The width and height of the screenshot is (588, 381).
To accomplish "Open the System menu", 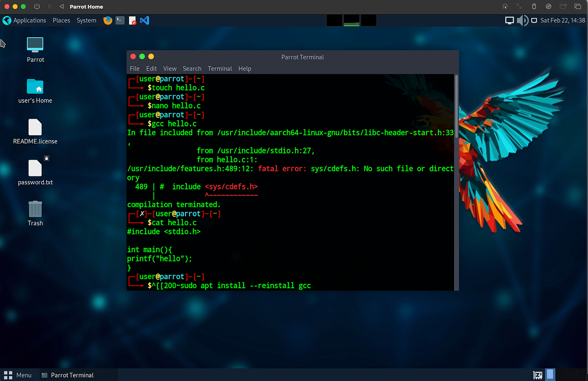I will point(86,20).
